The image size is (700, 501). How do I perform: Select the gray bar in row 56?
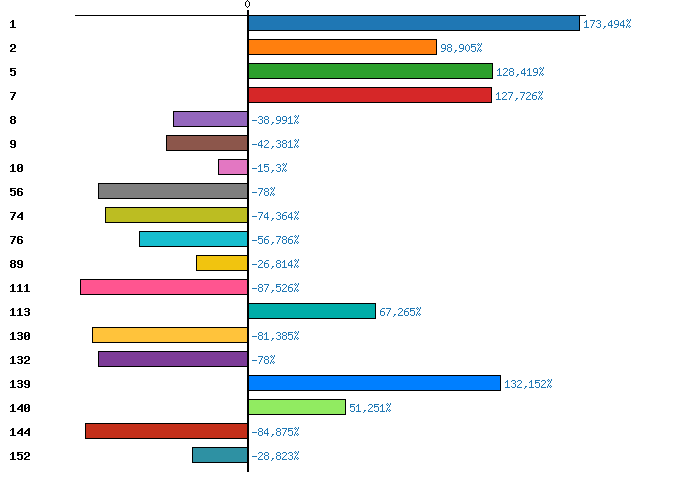pos(173,191)
